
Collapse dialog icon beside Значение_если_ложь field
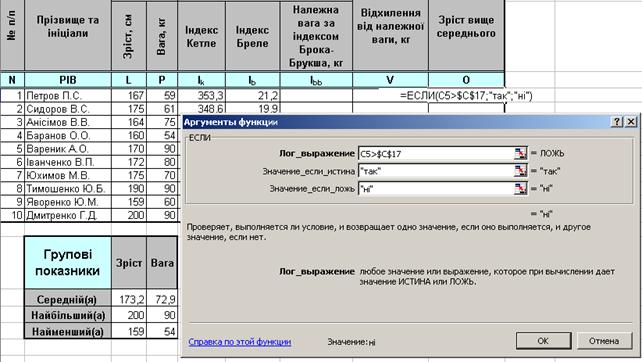520,188
